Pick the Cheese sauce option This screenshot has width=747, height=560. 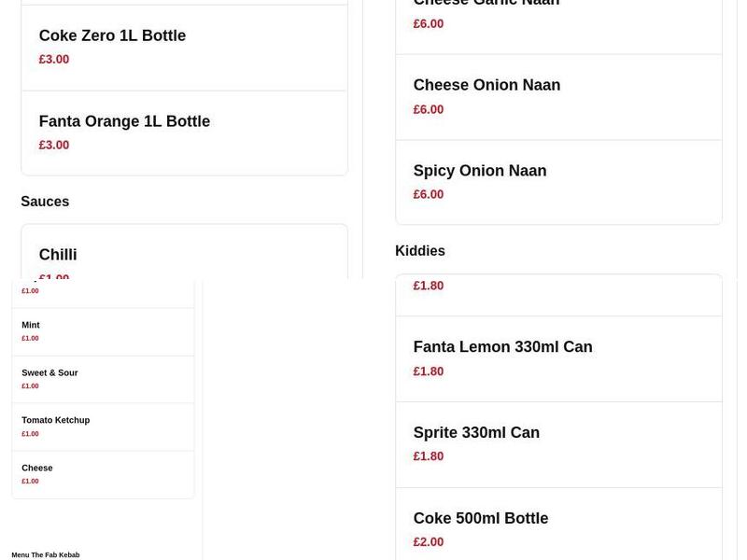pyautogui.click(x=36, y=468)
